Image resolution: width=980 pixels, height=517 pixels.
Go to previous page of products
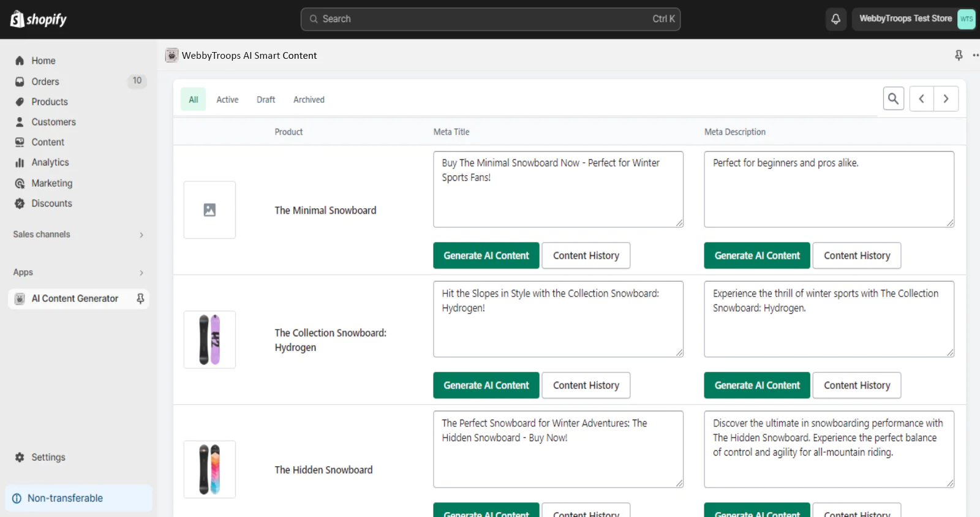(x=922, y=99)
